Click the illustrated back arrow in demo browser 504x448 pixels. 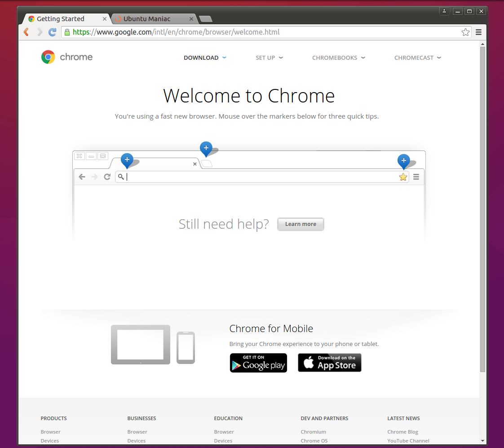tap(82, 177)
